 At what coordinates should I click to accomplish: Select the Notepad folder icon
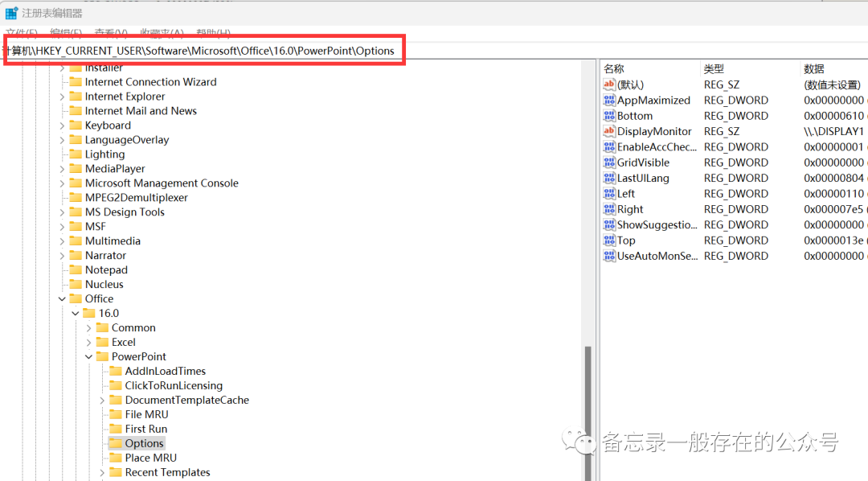pyautogui.click(x=76, y=269)
